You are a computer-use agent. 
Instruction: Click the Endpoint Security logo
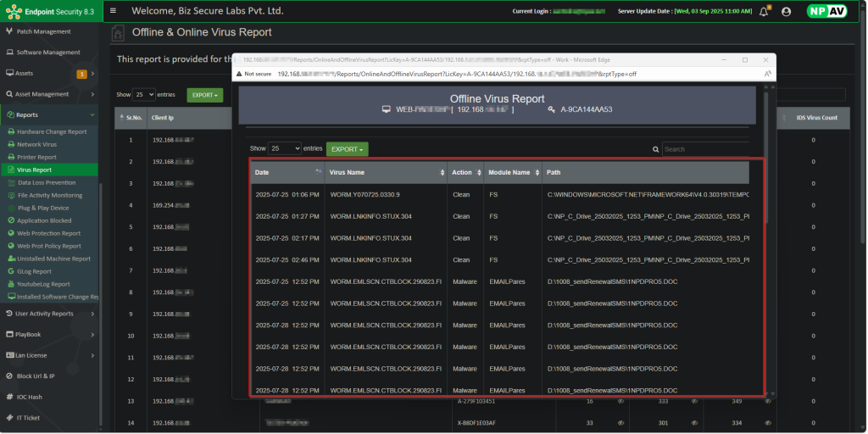click(x=47, y=11)
